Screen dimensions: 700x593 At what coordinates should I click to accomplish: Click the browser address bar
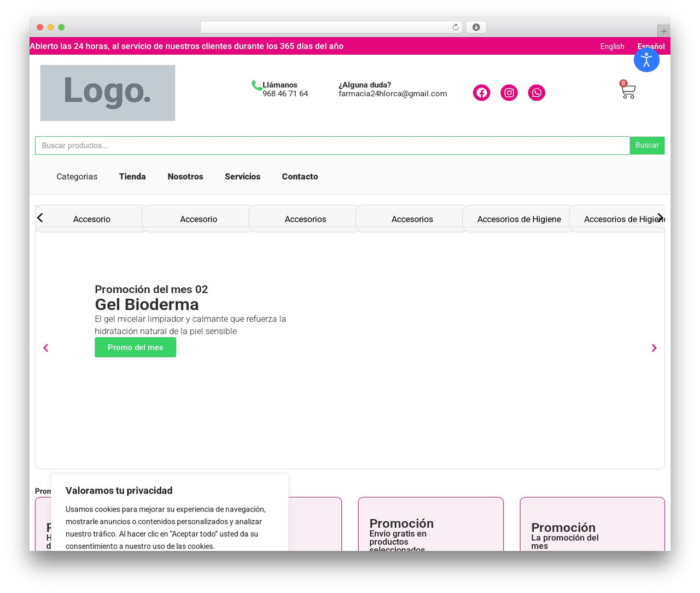click(331, 27)
